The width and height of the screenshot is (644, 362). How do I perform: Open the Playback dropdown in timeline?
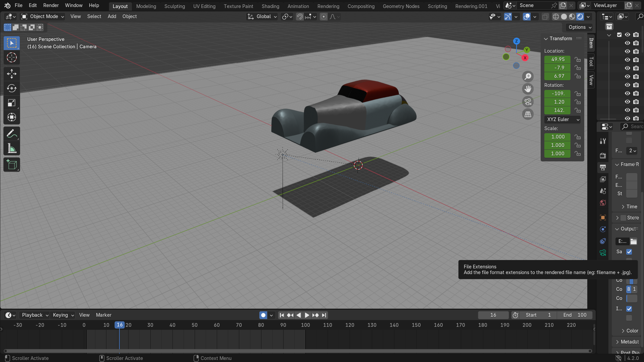click(35, 315)
